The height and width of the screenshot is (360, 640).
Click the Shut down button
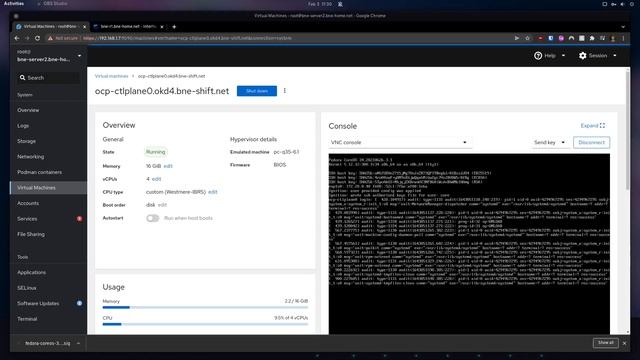point(257,91)
